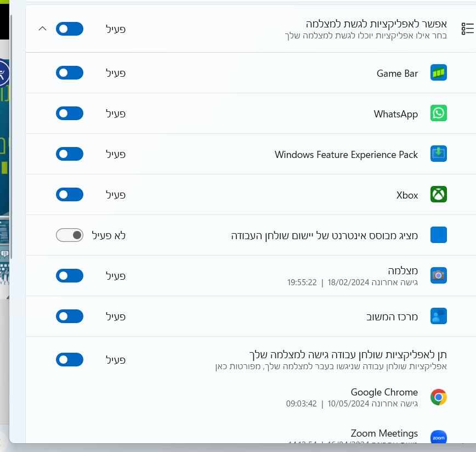The width and height of the screenshot is (476, 452).
Task: Click the Camera app icon
Action: tap(438, 275)
